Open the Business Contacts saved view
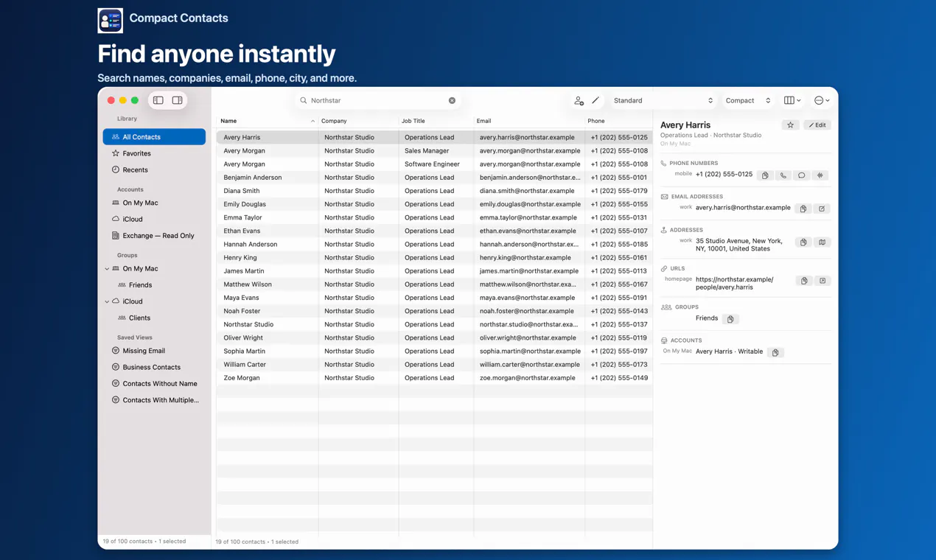Viewport: 936px width, 560px height. coord(154,367)
